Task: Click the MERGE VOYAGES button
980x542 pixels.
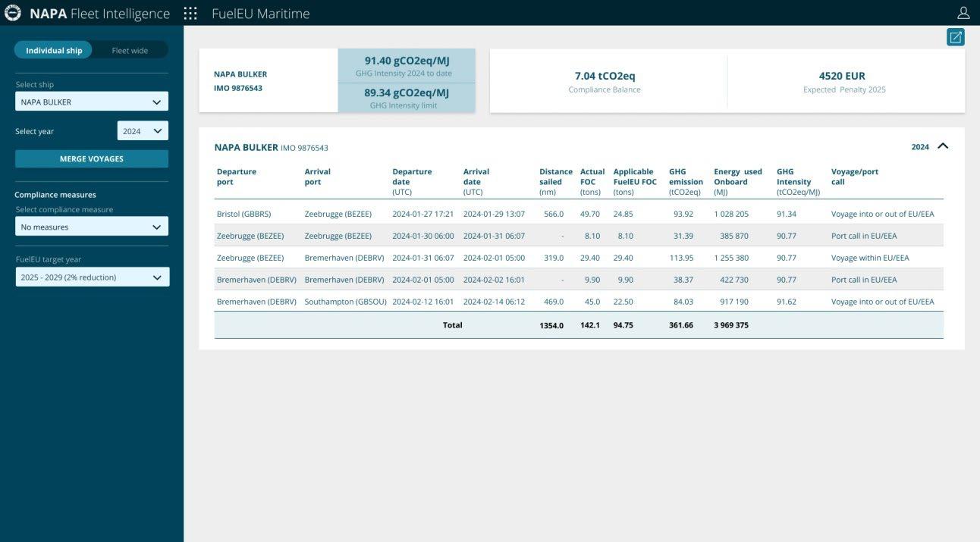Action: [x=92, y=158]
